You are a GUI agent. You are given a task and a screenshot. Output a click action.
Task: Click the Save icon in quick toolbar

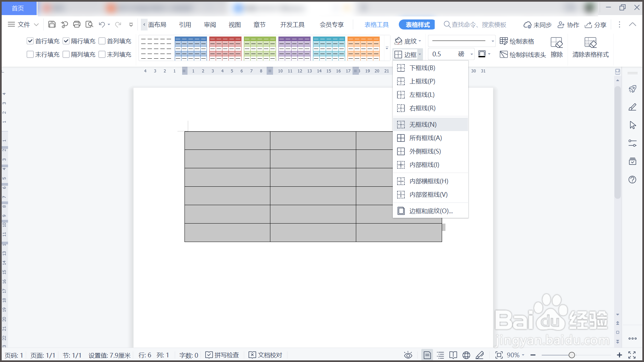(x=52, y=24)
